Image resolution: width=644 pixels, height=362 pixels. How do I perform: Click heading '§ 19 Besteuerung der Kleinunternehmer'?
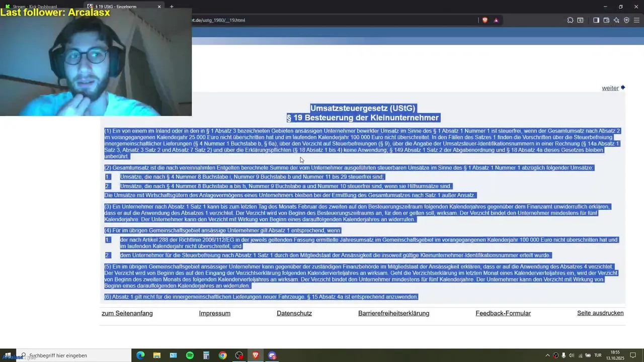click(x=363, y=118)
